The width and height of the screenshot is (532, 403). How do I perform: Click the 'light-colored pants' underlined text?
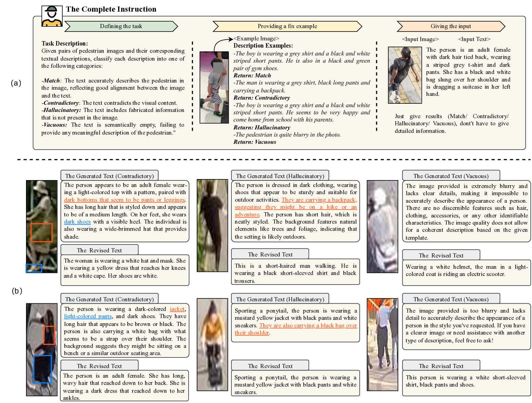click(88, 316)
